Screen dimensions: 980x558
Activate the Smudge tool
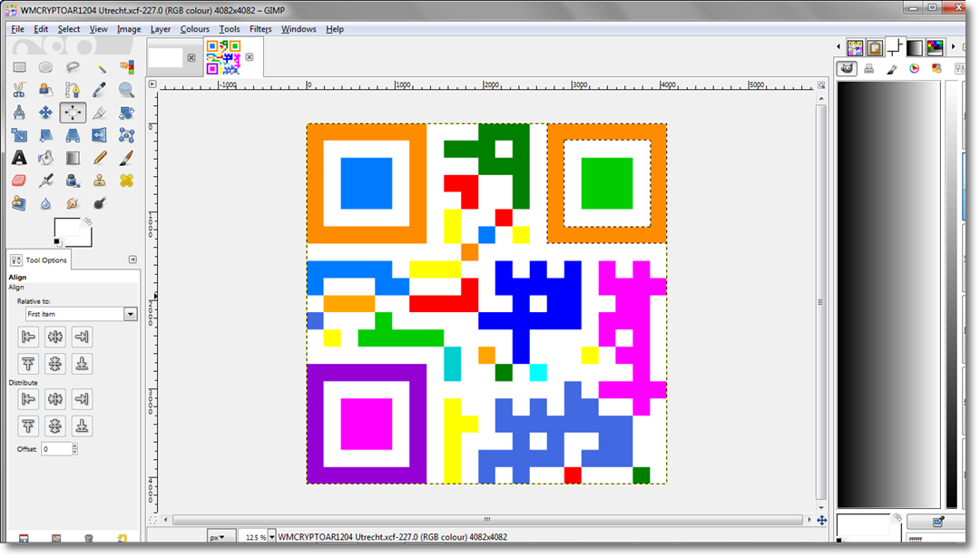(x=73, y=203)
